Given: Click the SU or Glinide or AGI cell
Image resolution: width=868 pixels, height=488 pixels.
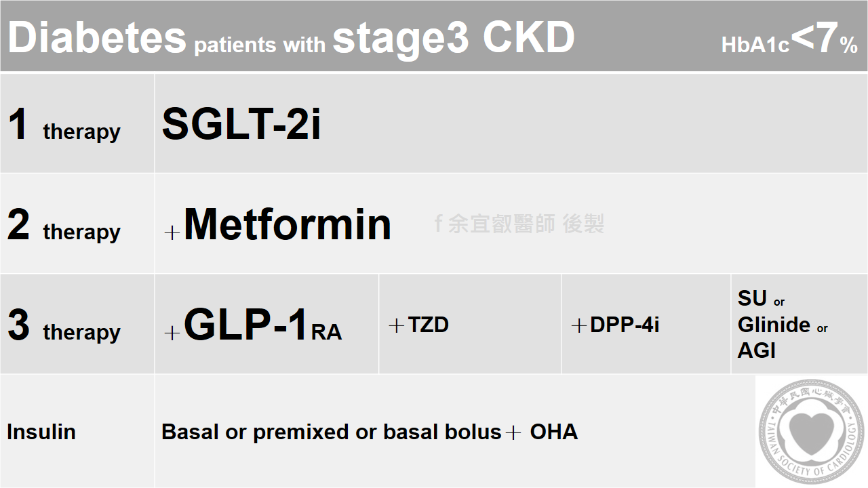Looking at the screenshot, I should [782, 324].
